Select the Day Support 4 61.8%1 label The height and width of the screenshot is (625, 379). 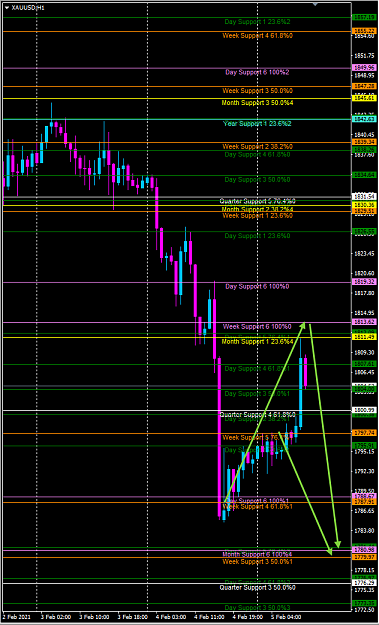click(257, 369)
